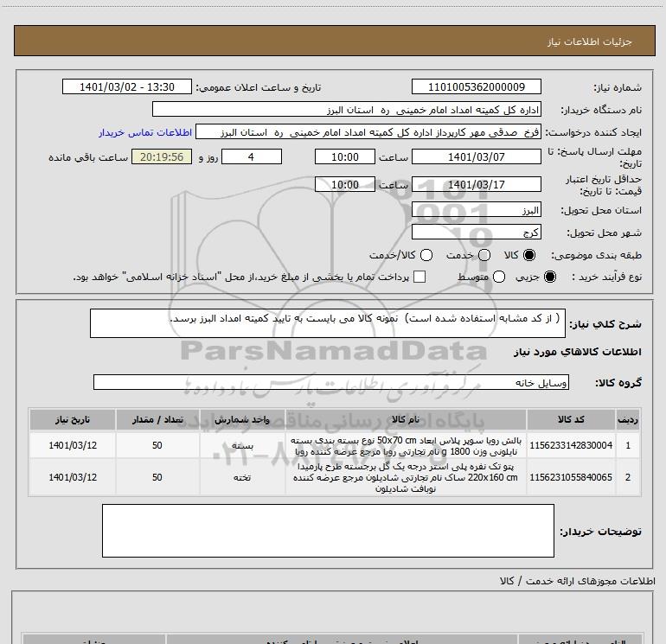Click the اطلاعات کالاهای مورد نیاز heading

click(x=578, y=352)
